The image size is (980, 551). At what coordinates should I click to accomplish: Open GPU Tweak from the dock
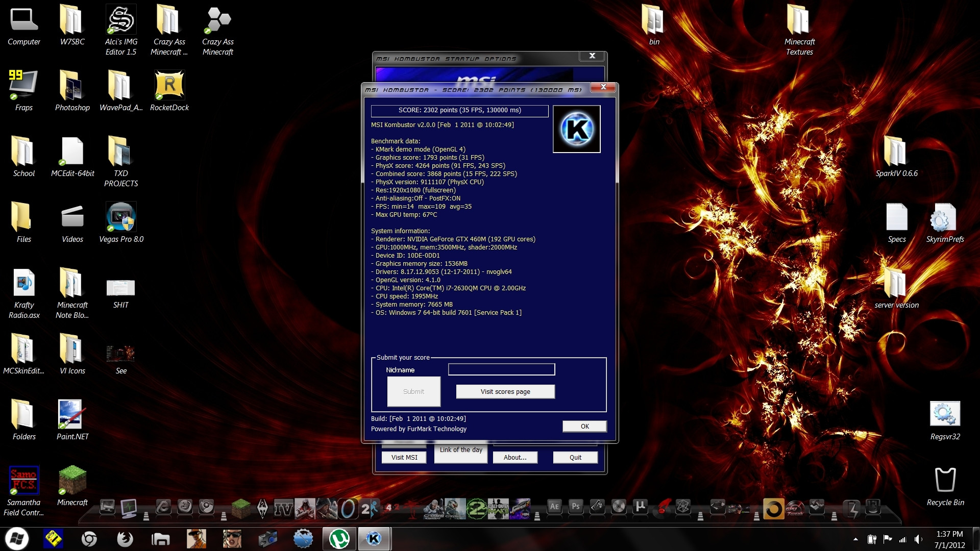click(795, 509)
